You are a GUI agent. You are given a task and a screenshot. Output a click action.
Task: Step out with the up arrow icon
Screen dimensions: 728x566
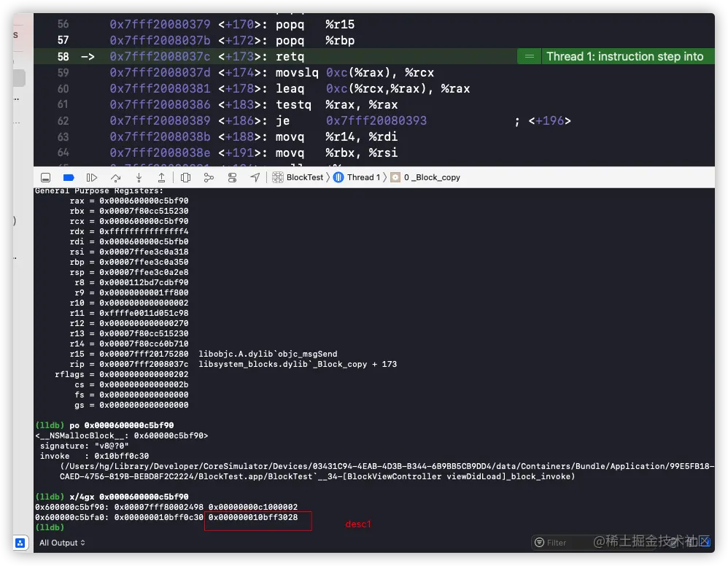161,177
